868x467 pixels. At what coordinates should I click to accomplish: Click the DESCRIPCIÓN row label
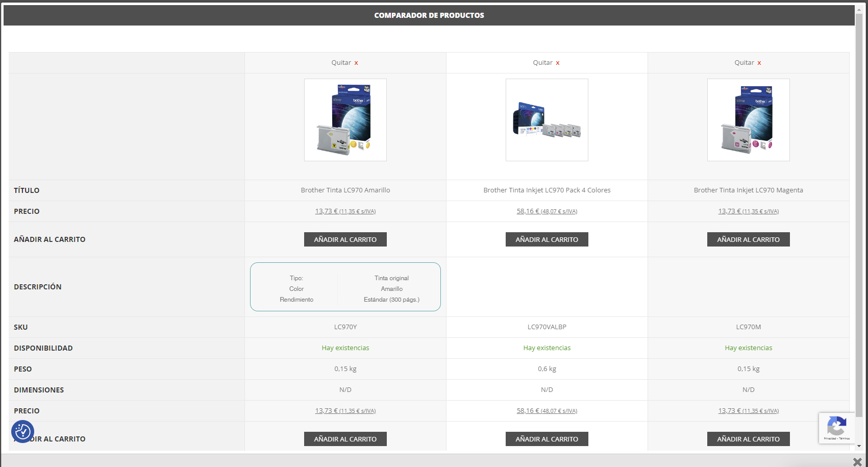pos(38,287)
